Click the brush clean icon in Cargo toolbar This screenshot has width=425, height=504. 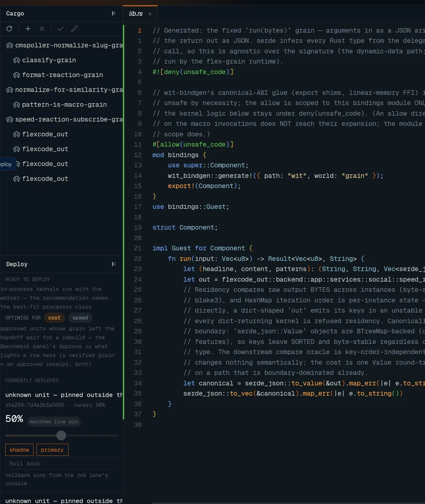74,29
